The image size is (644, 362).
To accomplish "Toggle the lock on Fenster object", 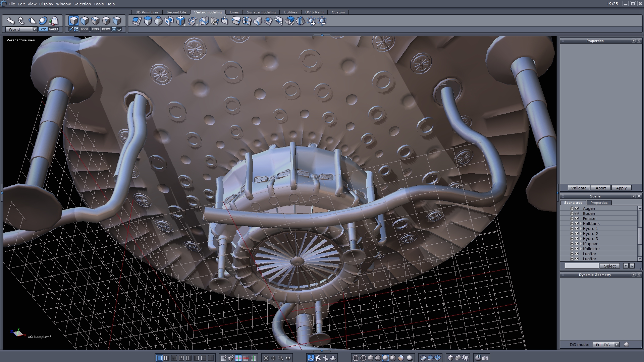I will tap(572, 219).
